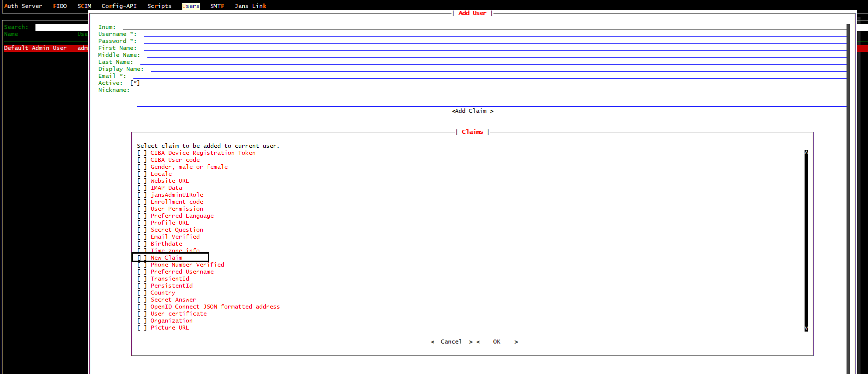The height and width of the screenshot is (374, 868).
Task: Mark the Birthdate claim
Action: 142,244
